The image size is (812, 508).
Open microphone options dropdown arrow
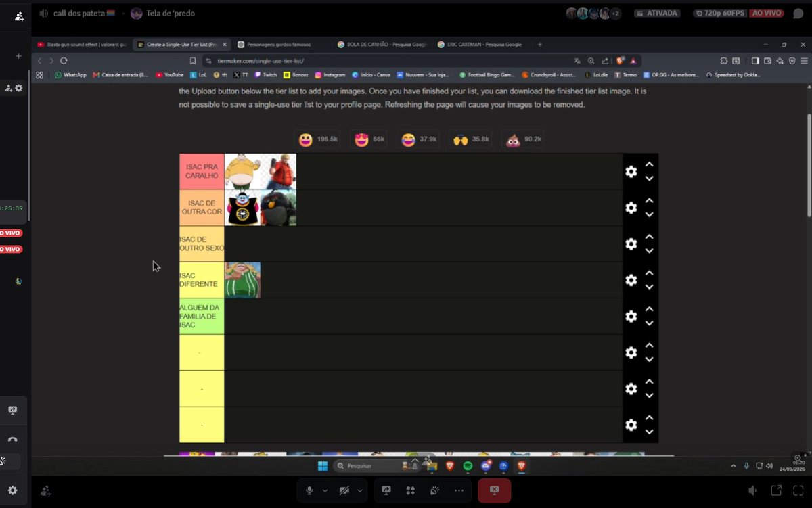point(325,490)
